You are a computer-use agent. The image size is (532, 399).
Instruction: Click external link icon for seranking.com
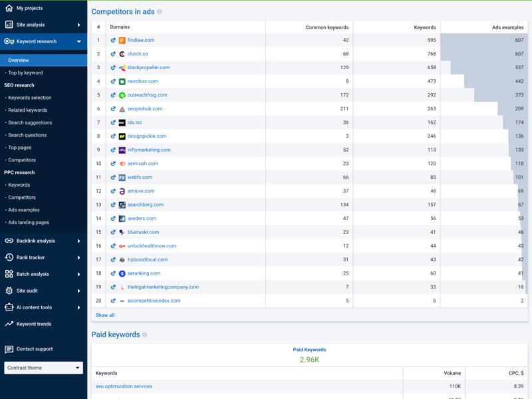(113, 273)
